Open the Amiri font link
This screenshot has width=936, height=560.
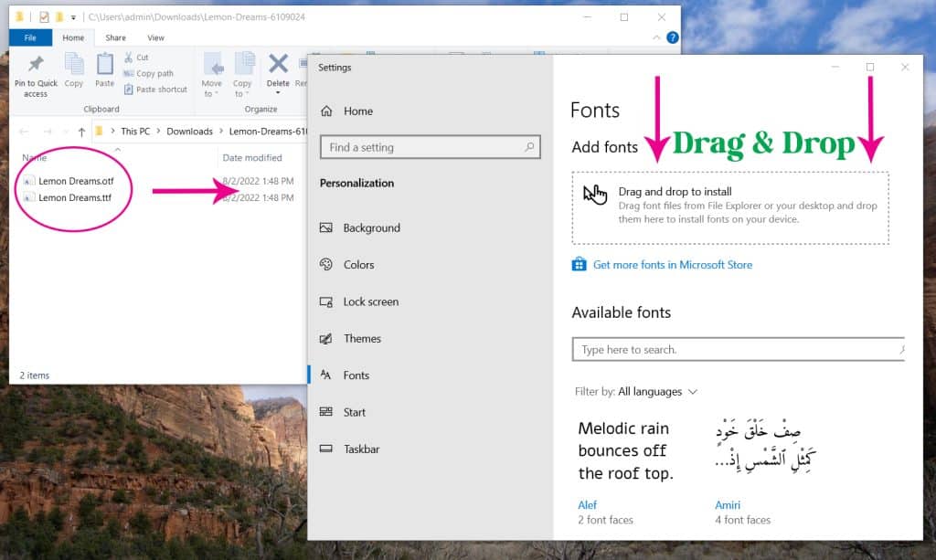coord(727,505)
